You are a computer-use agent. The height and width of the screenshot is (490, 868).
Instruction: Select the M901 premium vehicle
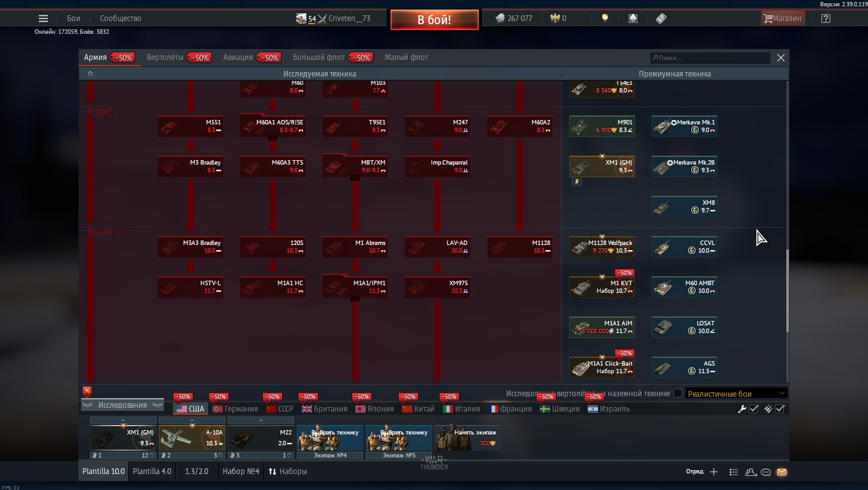[602, 126]
